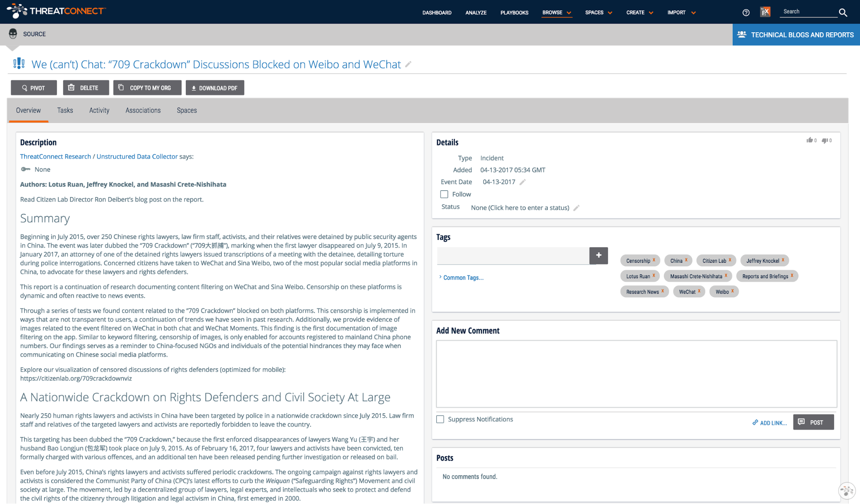Remove the Research News tag

point(663,291)
